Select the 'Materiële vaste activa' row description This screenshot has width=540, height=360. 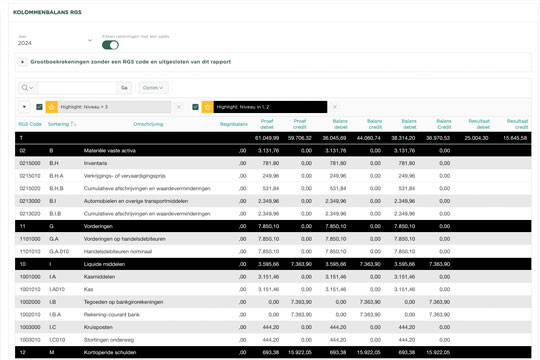pyautogui.click(x=110, y=151)
